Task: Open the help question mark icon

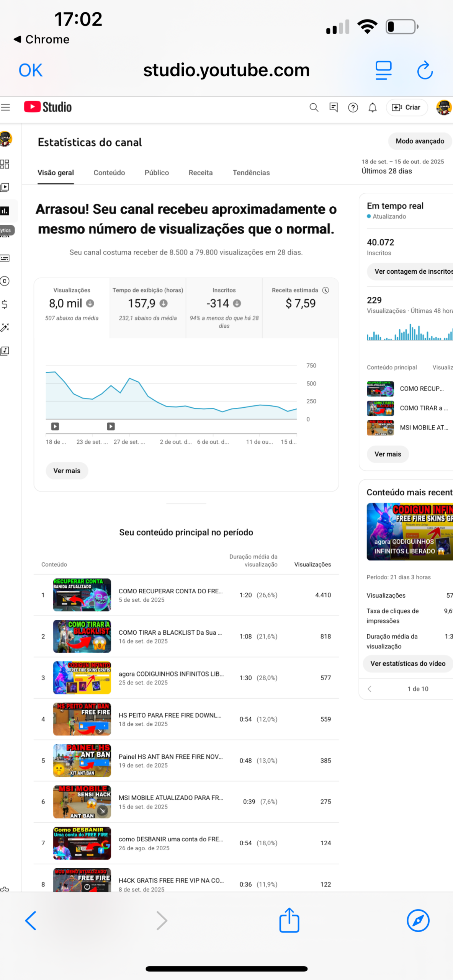Action: (x=353, y=108)
